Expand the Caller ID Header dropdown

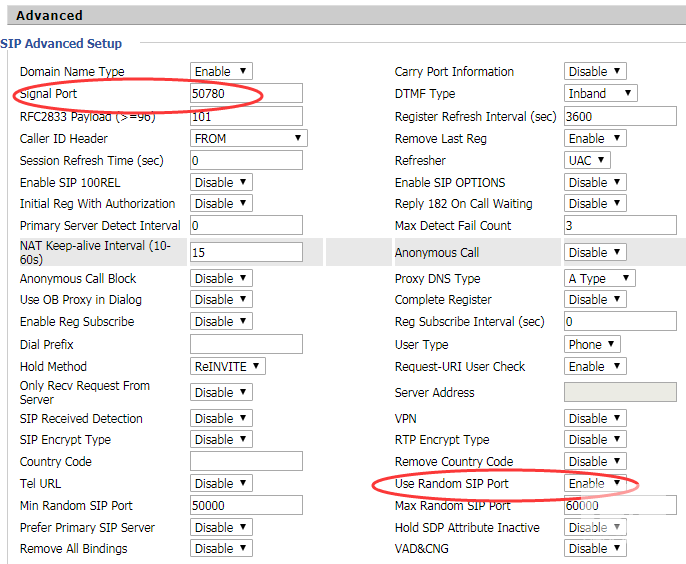[x=248, y=139]
